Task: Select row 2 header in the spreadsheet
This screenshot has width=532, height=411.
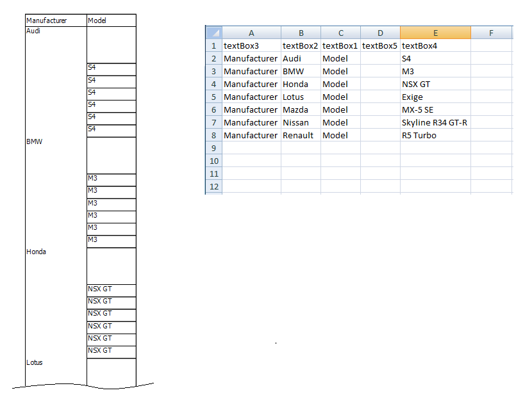Action: (x=213, y=59)
